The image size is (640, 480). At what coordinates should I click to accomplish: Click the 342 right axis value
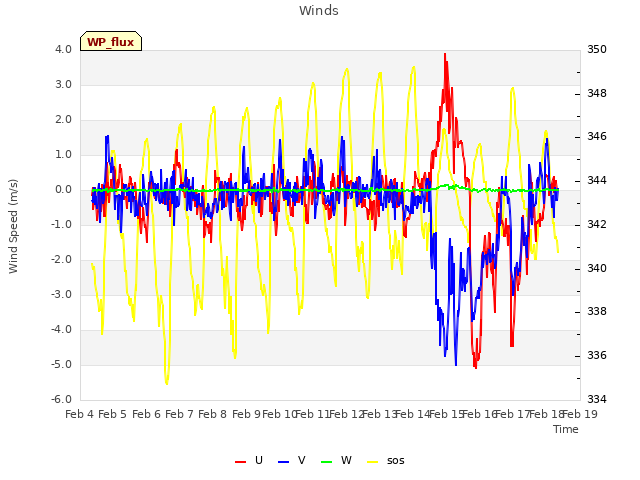click(x=597, y=224)
